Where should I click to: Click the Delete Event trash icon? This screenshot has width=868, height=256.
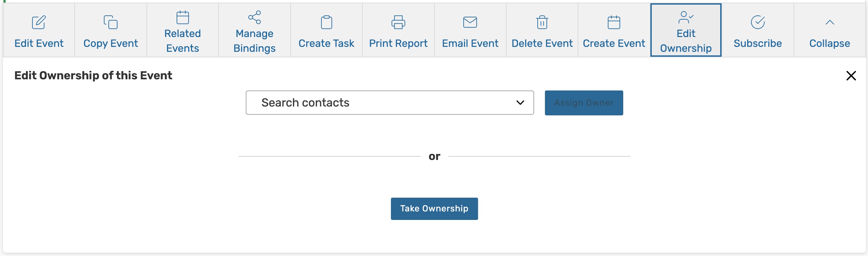coord(542,22)
